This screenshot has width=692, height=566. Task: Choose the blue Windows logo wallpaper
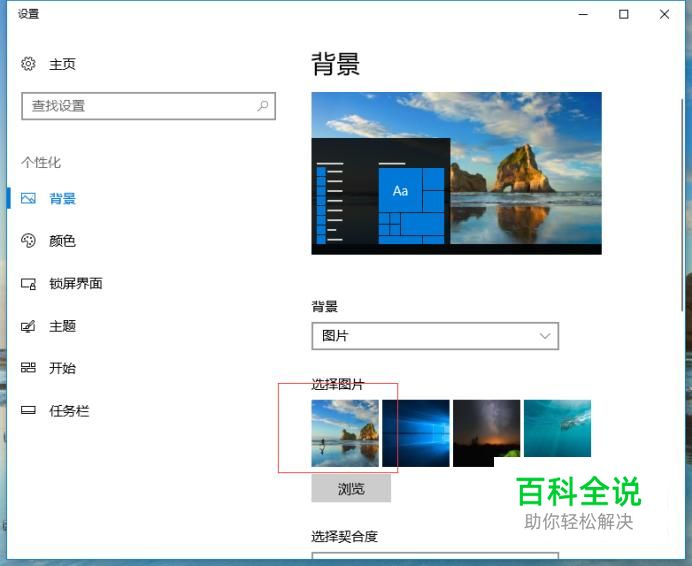coord(416,433)
